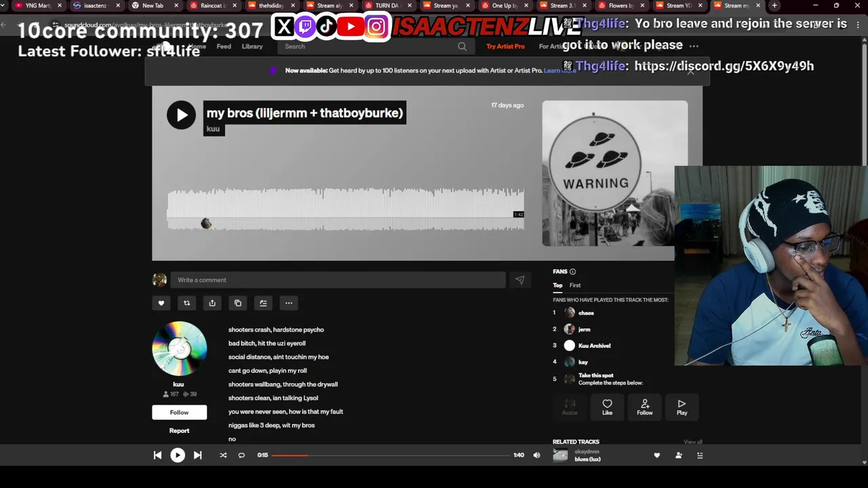The image size is (868, 488).
Task: Switch to the 'YNG Mart' browser tab
Action: click(38, 5)
